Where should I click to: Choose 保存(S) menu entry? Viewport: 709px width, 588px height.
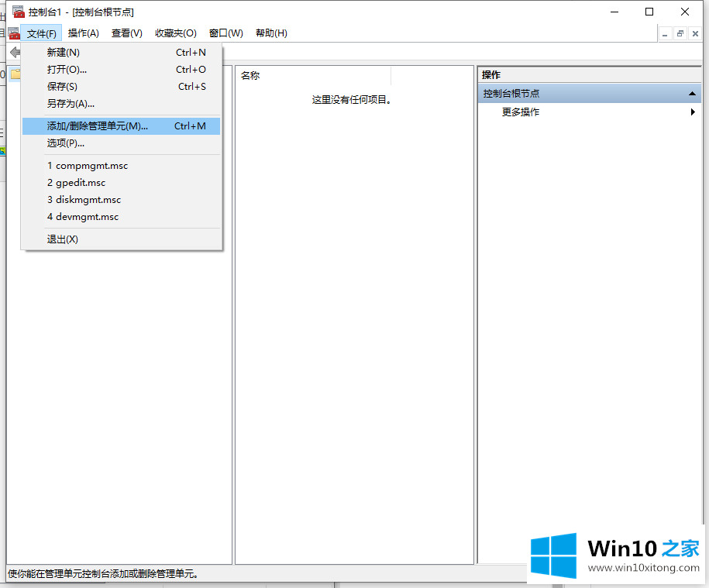pyautogui.click(x=121, y=87)
